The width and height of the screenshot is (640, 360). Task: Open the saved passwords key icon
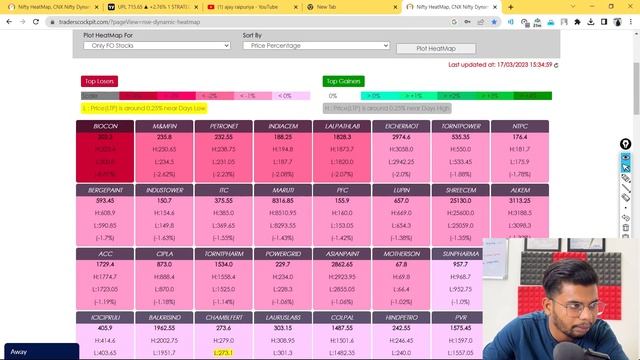(467, 22)
